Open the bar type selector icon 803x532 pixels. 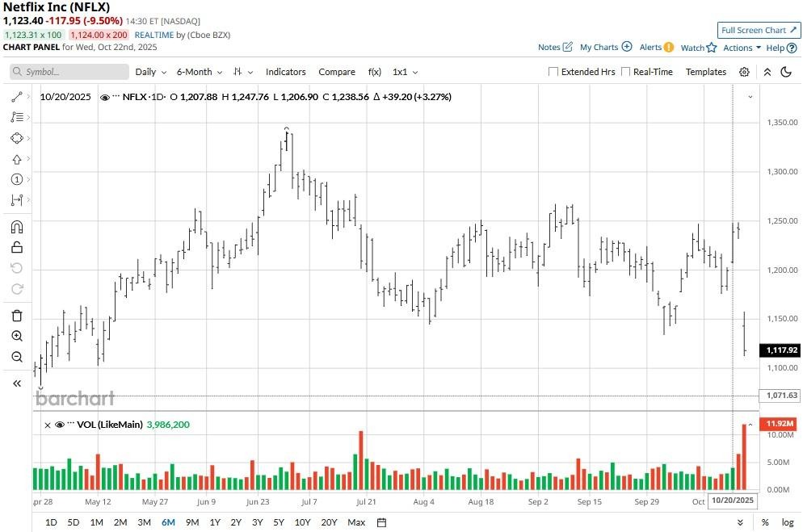(242, 72)
